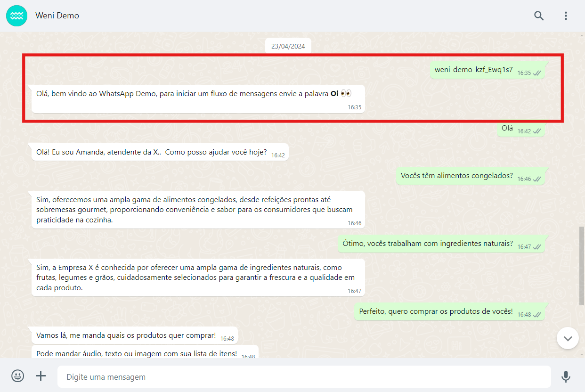Screen dimensions: 585x392
Task: Click the Amanda greeting message bubble
Action: 151,153
